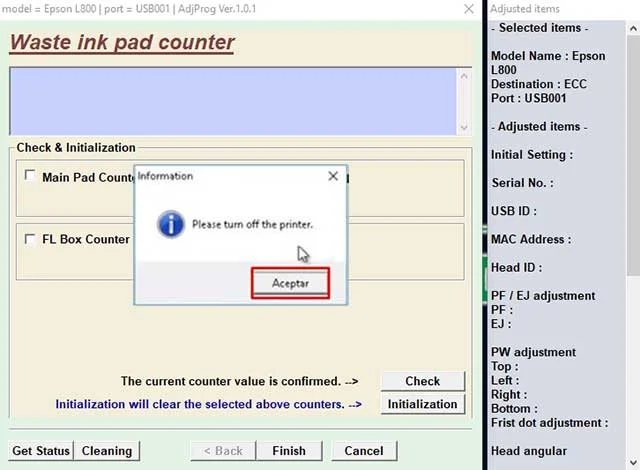Click the log area scroll down arrow
The height and width of the screenshot is (470, 640).
[x=463, y=127]
